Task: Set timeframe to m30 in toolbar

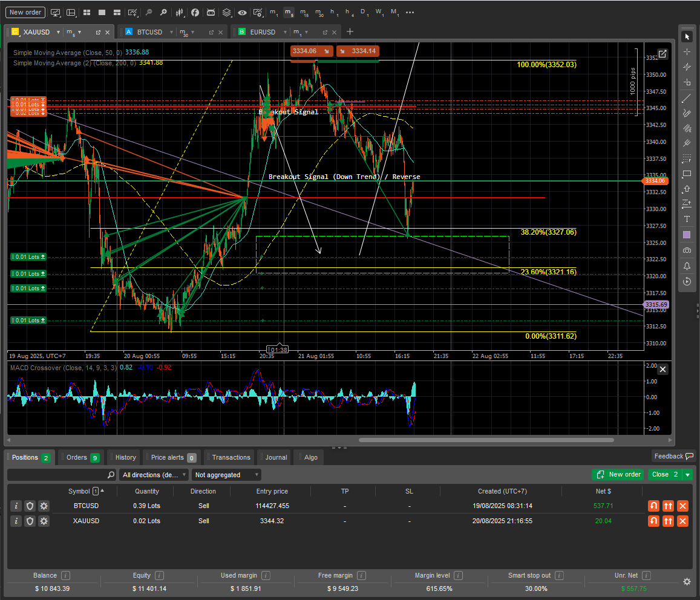Action: pos(319,13)
